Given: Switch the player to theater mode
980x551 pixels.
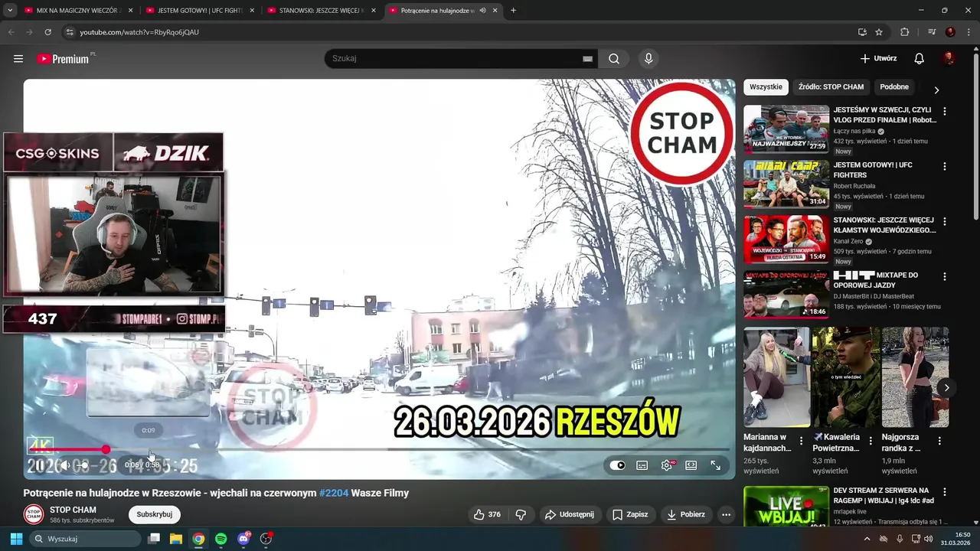Looking at the screenshot, I should click(691, 465).
